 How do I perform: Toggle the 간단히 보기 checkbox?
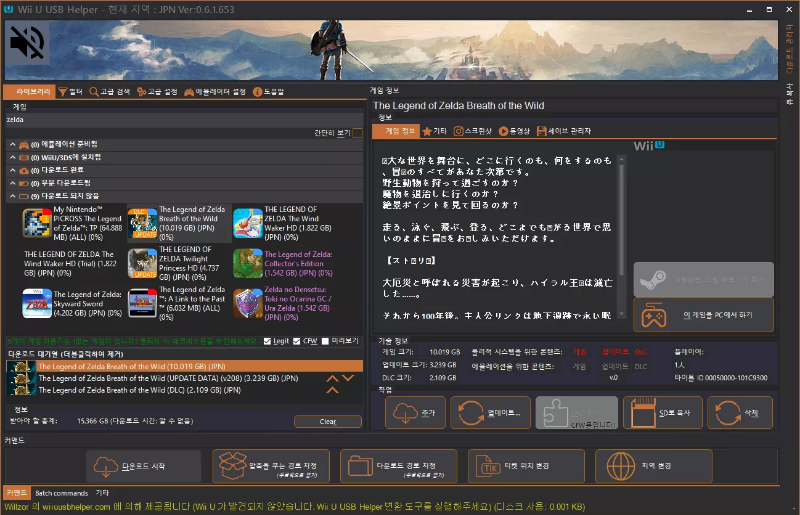coord(358,133)
